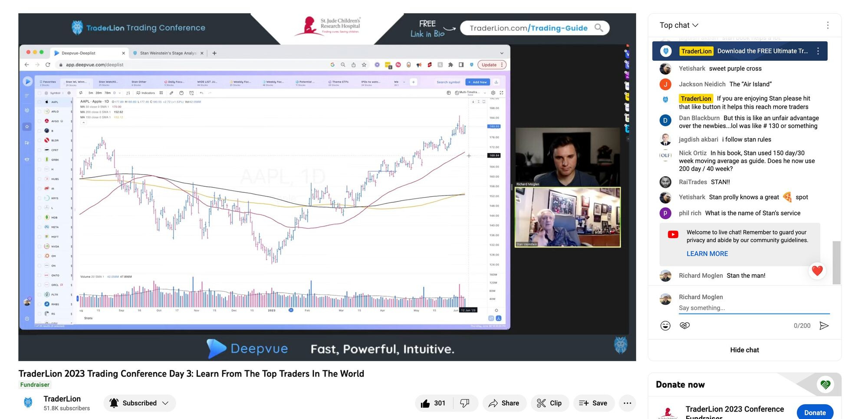This screenshot has height=419, width=868.
Task: Like the video with the thumbs-up icon
Action: click(434, 403)
